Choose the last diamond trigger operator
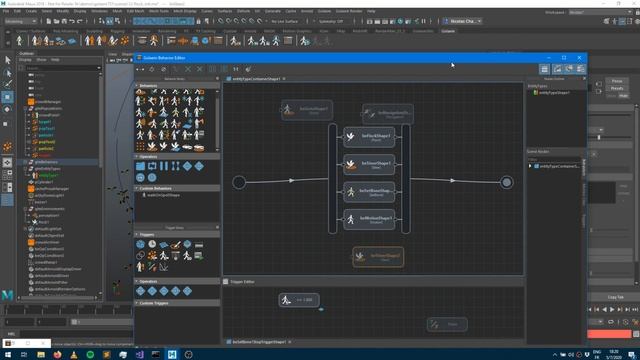The height and width of the screenshot is (360, 640). pyautogui.click(x=187, y=291)
